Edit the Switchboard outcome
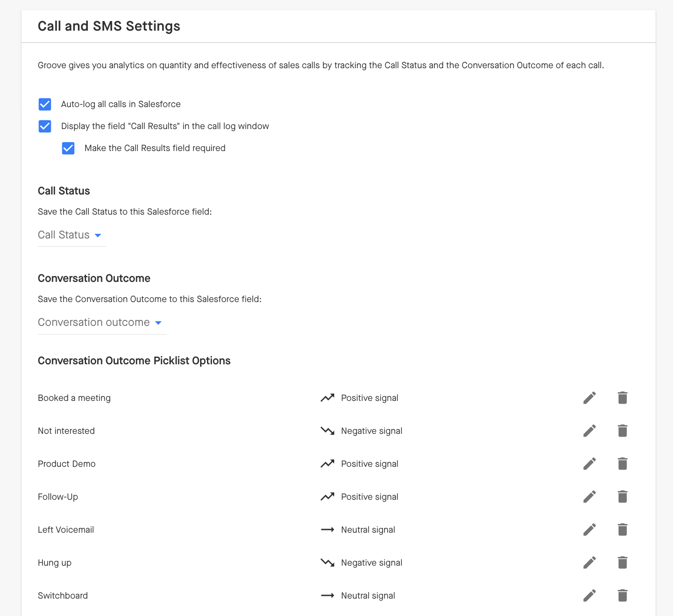673x616 pixels. point(589,595)
